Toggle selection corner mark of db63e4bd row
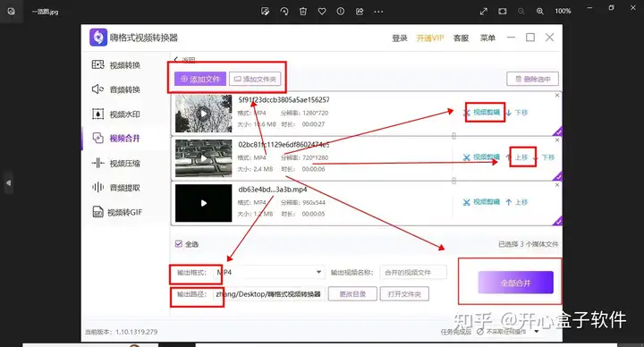Viewport: 644px width, 347px height. (x=558, y=221)
